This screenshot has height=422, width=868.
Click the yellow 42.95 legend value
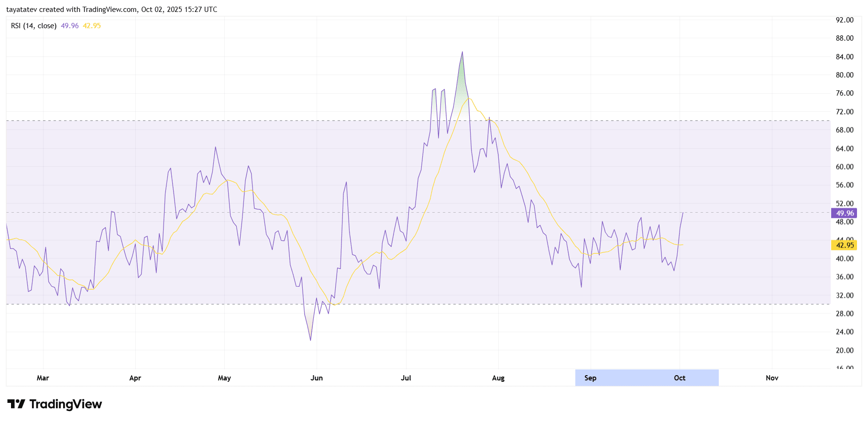tap(92, 26)
